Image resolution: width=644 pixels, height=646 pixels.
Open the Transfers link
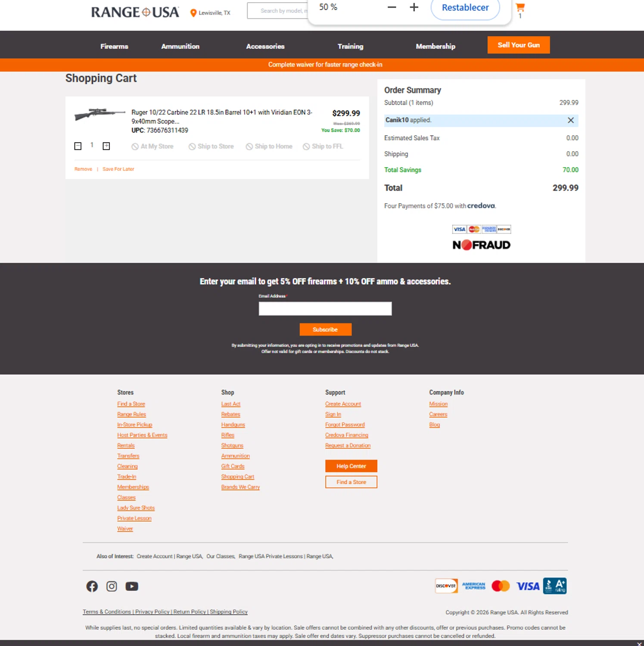[128, 456]
